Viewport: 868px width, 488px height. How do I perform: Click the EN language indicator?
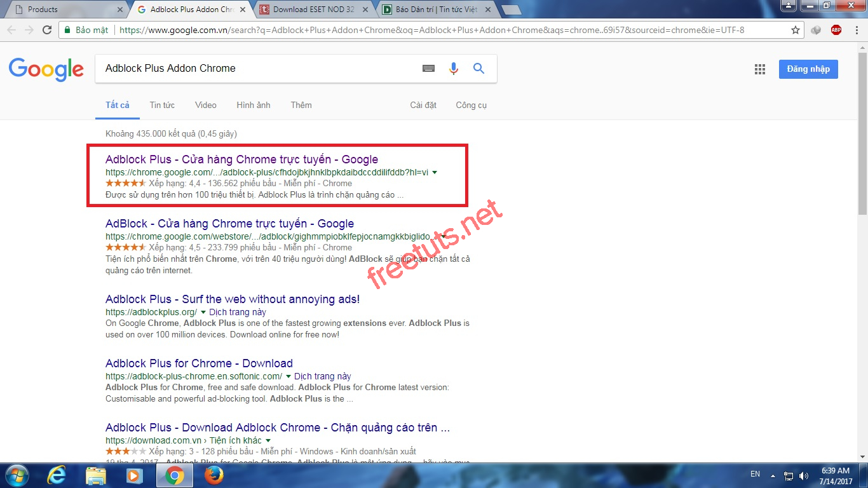(755, 474)
